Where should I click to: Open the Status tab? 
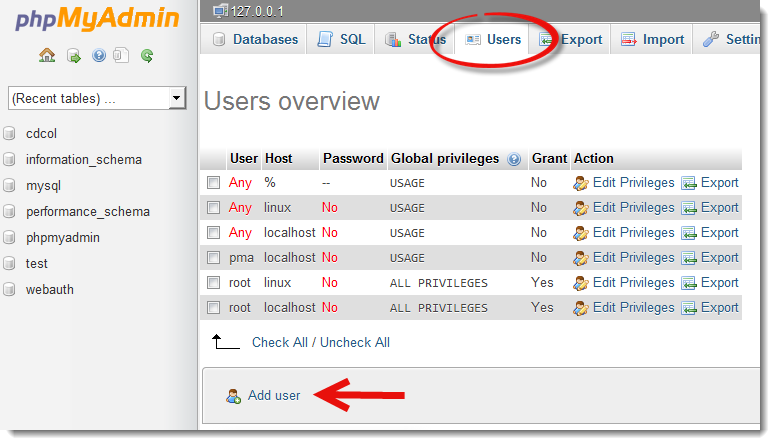click(415, 39)
